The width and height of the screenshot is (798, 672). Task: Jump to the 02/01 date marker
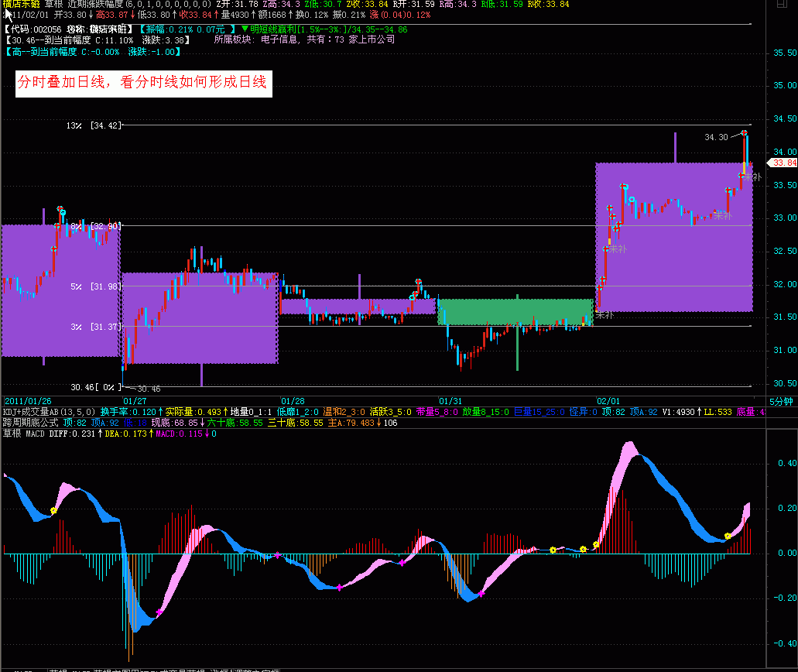pyautogui.click(x=608, y=400)
